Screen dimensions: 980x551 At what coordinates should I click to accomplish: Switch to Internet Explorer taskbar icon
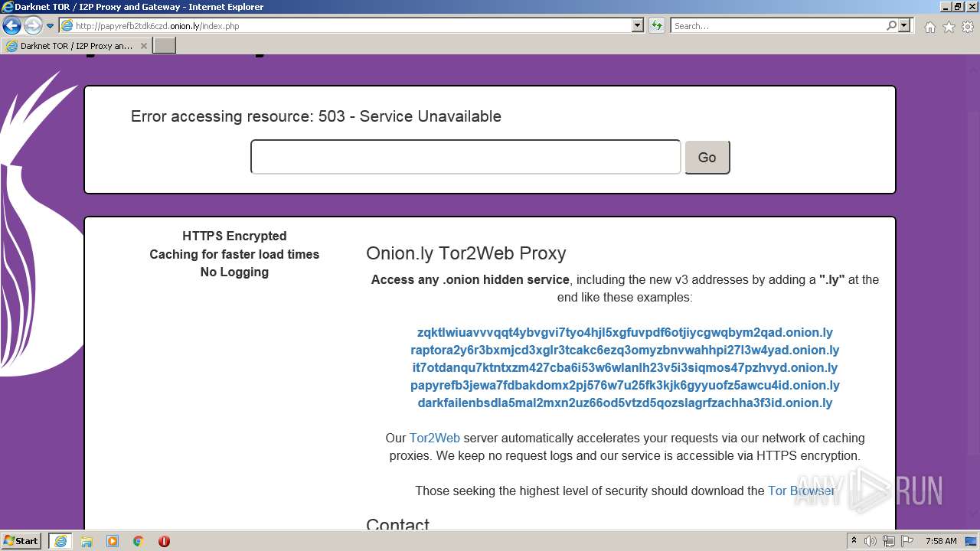60,541
